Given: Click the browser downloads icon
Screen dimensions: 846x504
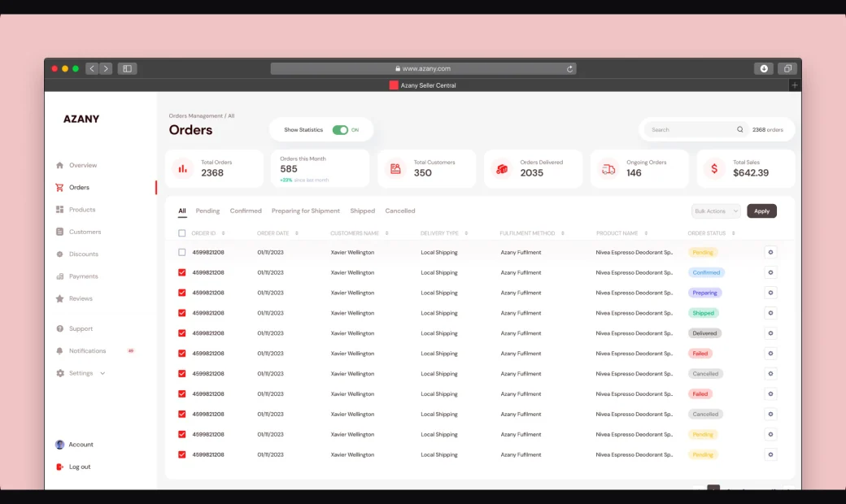Looking at the screenshot, I should click(x=764, y=68).
